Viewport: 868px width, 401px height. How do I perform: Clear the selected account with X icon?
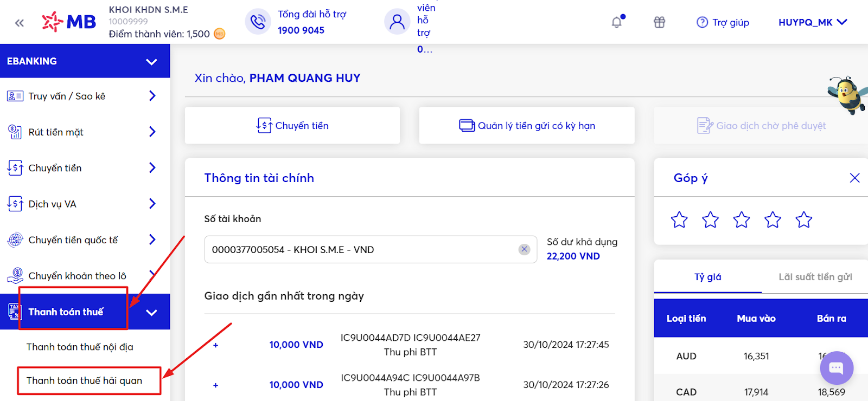tap(524, 249)
